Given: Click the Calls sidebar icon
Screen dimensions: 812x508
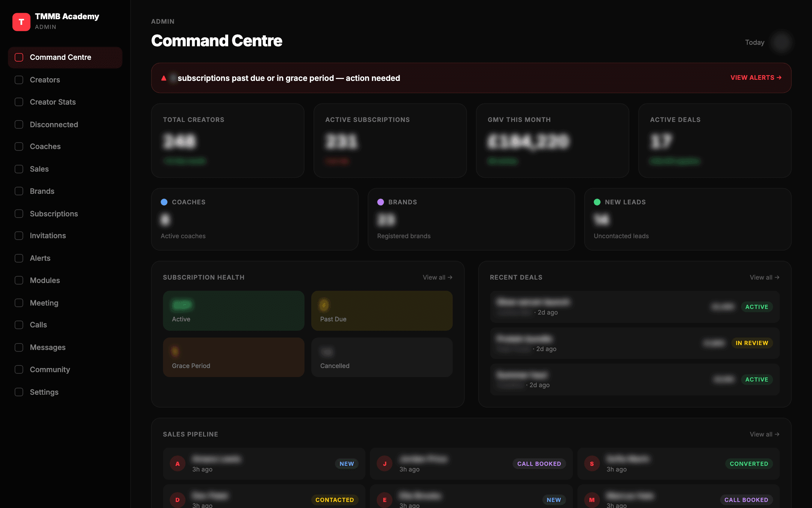Looking at the screenshot, I should pos(19,325).
